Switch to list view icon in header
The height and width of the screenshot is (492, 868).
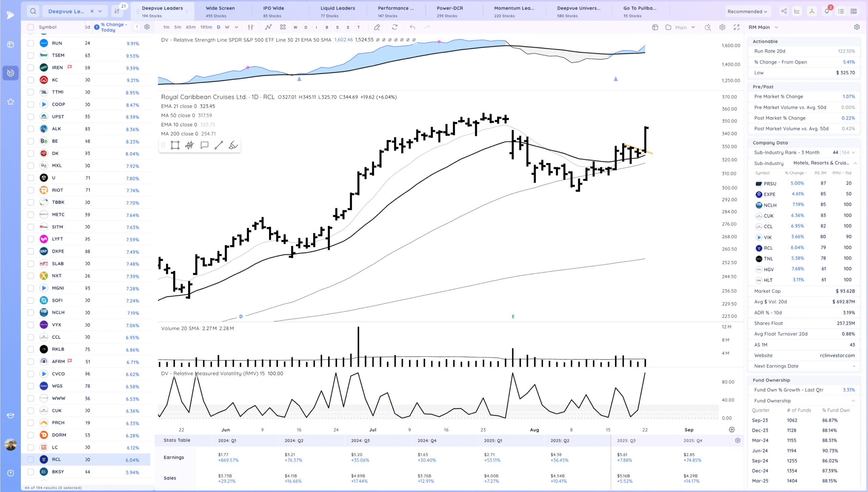841,11
